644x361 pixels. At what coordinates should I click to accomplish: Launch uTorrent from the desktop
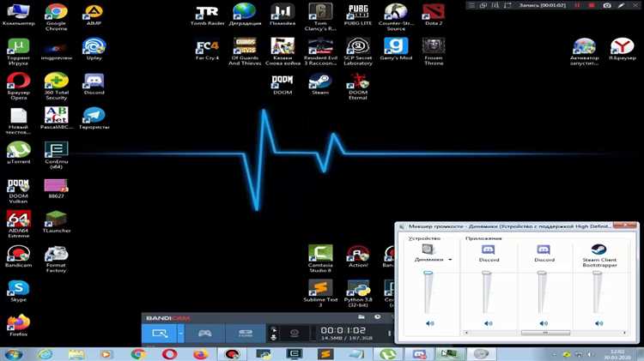(19, 153)
